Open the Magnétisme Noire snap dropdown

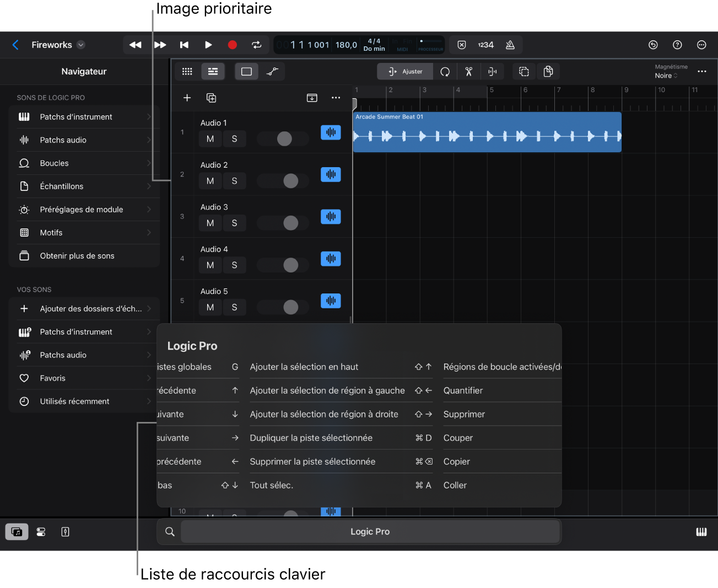pos(666,75)
